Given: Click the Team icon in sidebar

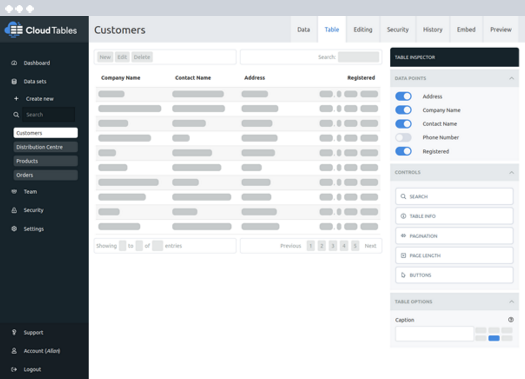Looking at the screenshot, I should [x=14, y=192].
